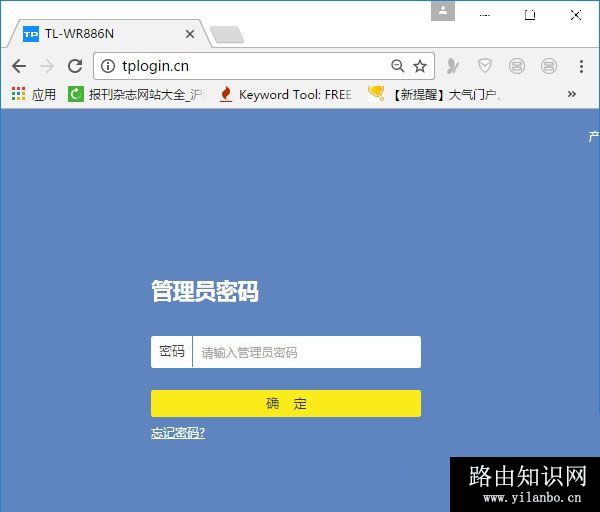Click the browser forward arrow
Viewport: 600px width, 512px height.
point(47,66)
